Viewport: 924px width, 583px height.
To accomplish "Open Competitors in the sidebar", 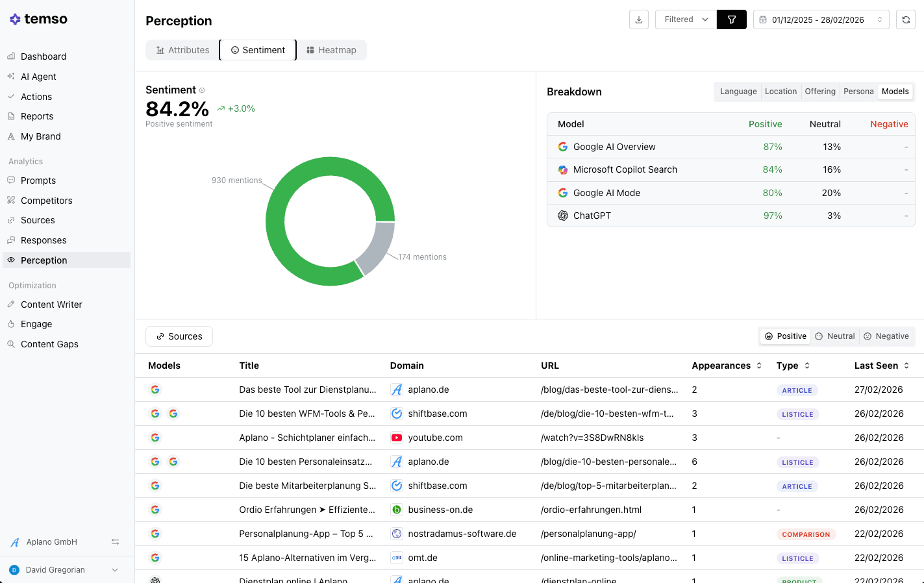I will coord(47,201).
